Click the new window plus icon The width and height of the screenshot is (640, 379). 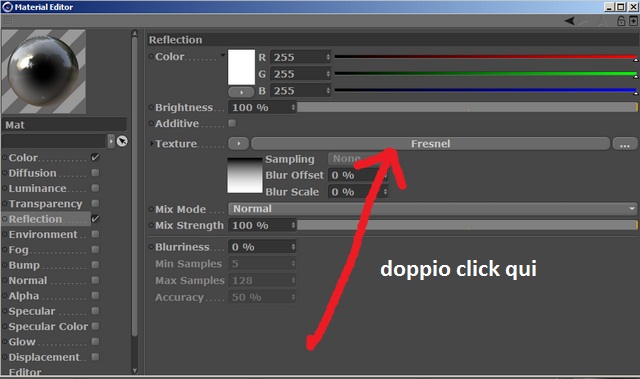[633, 21]
